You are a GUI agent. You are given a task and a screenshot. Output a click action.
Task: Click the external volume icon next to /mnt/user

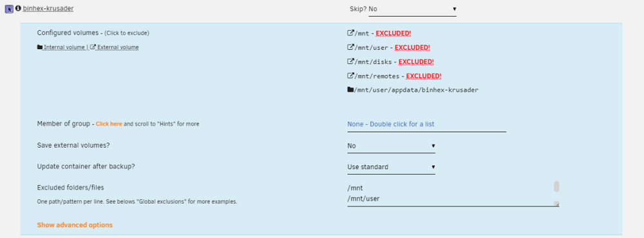[351, 47]
